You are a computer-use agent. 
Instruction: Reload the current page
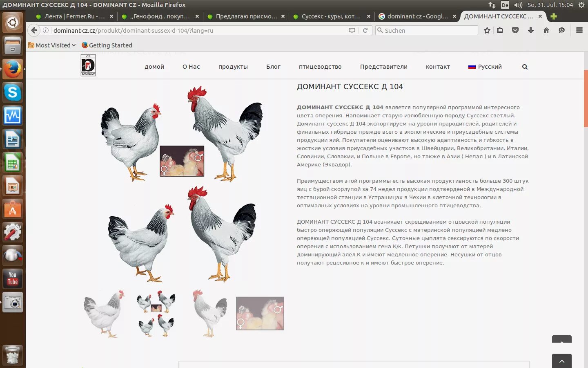coord(365,30)
